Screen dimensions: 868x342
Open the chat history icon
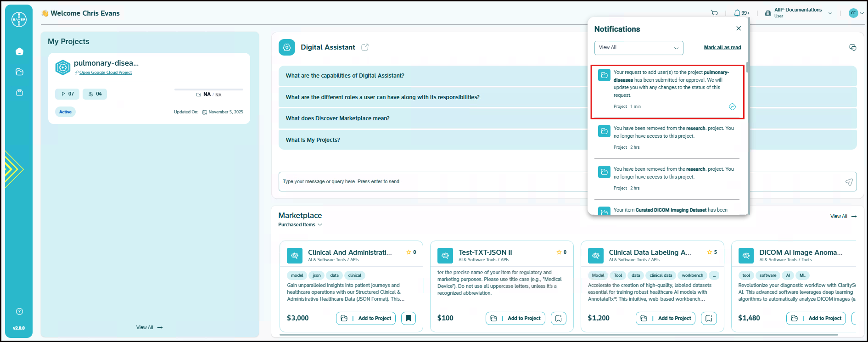point(852,48)
